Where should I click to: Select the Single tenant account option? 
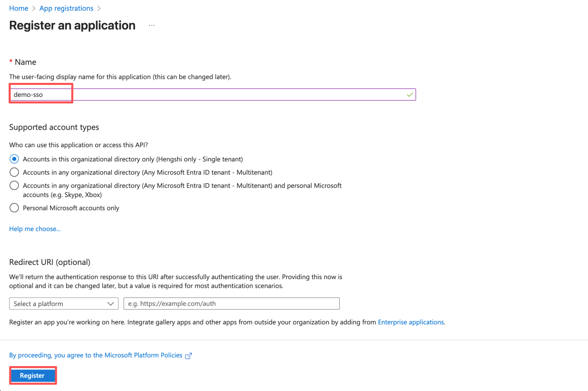point(14,159)
